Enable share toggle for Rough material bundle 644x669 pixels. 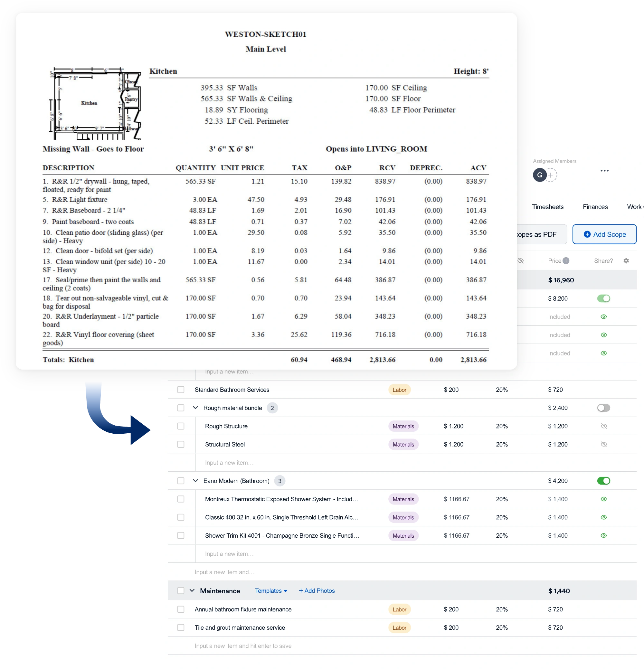click(603, 408)
